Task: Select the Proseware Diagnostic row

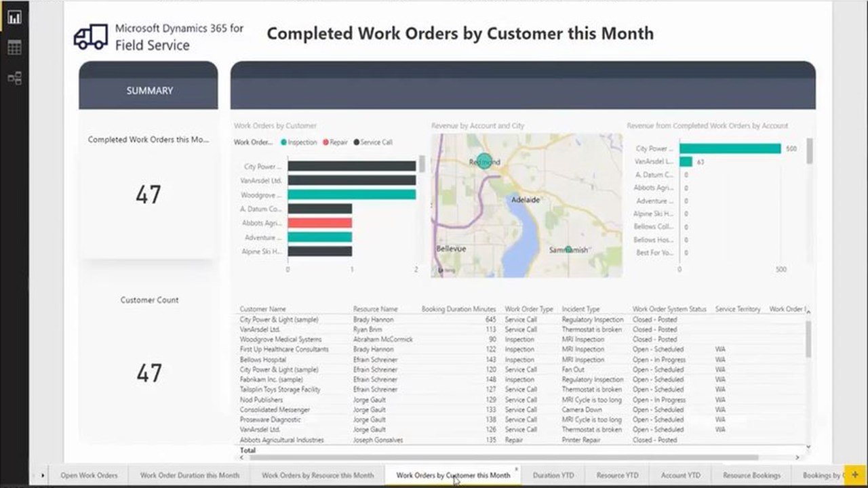Action: 523,420
